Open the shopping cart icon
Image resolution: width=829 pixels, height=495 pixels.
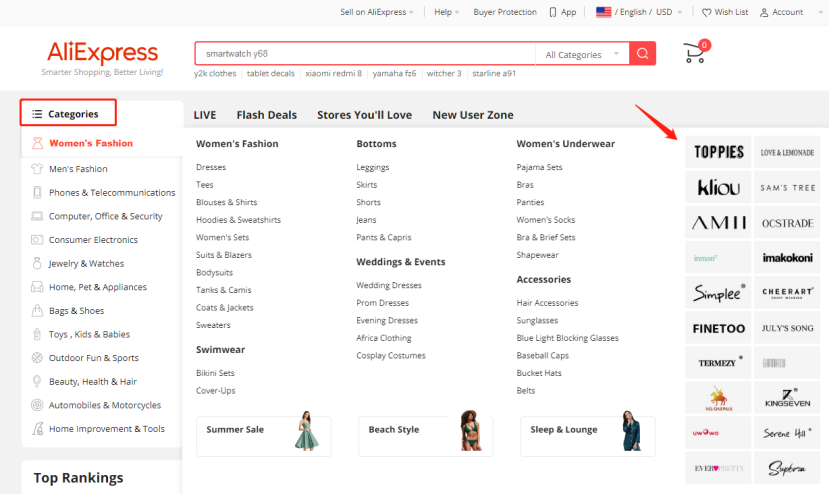coord(694,53)
